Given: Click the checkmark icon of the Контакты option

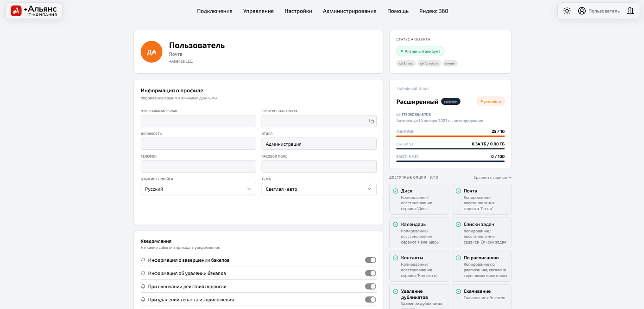Looking at the screenshot, I should point(395,257).
